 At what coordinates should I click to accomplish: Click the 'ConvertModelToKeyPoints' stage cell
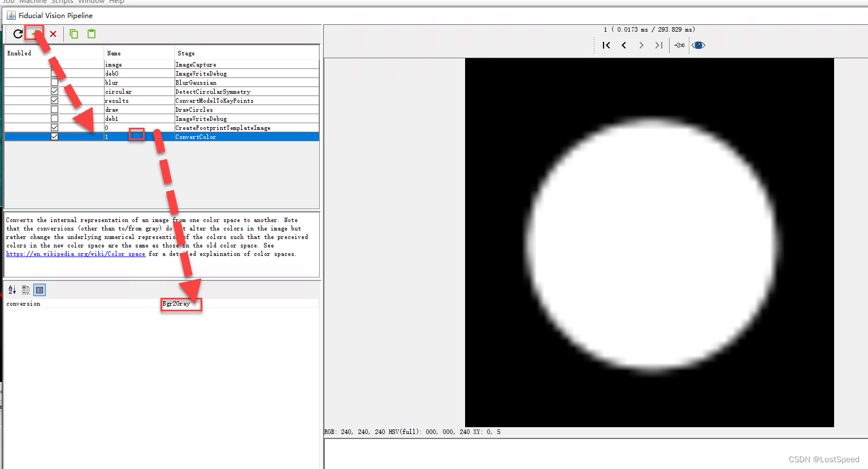247,101
